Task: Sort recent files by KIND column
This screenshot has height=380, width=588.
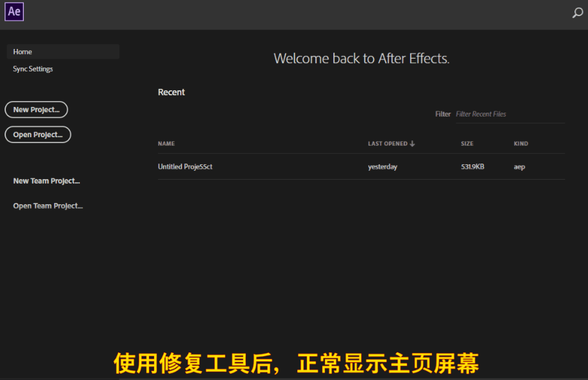Action: click(521, 144)
